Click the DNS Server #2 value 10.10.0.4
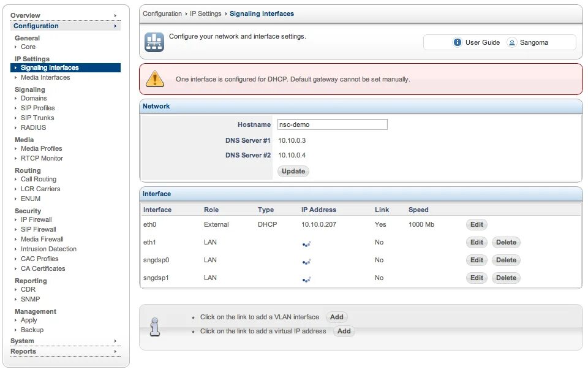The image size is (588, 372). (x=292, y=156)
